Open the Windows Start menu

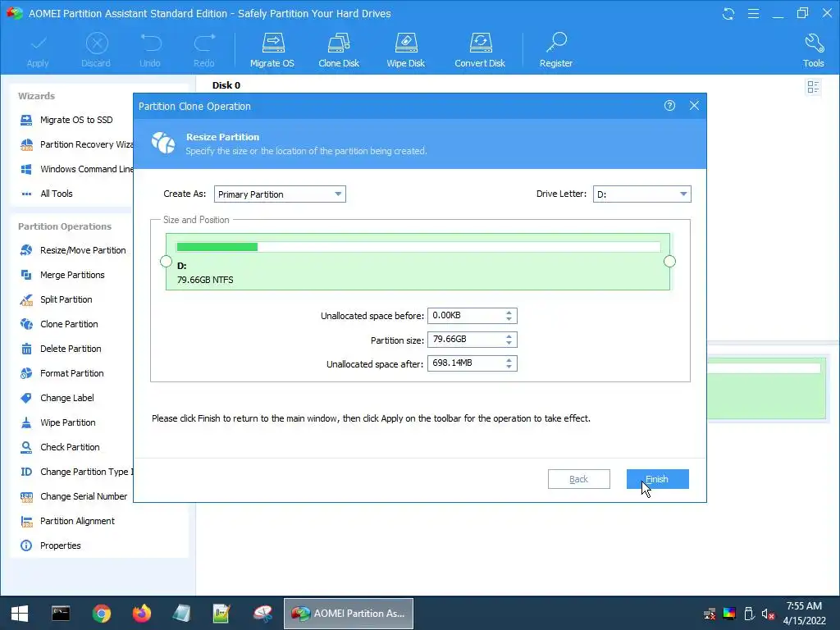coord(20,614)
